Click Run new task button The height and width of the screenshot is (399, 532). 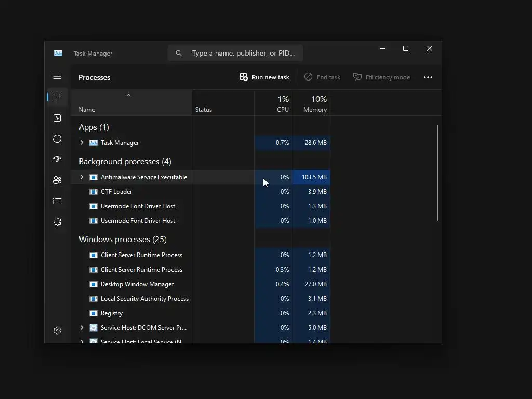click(x=264, y=77)
